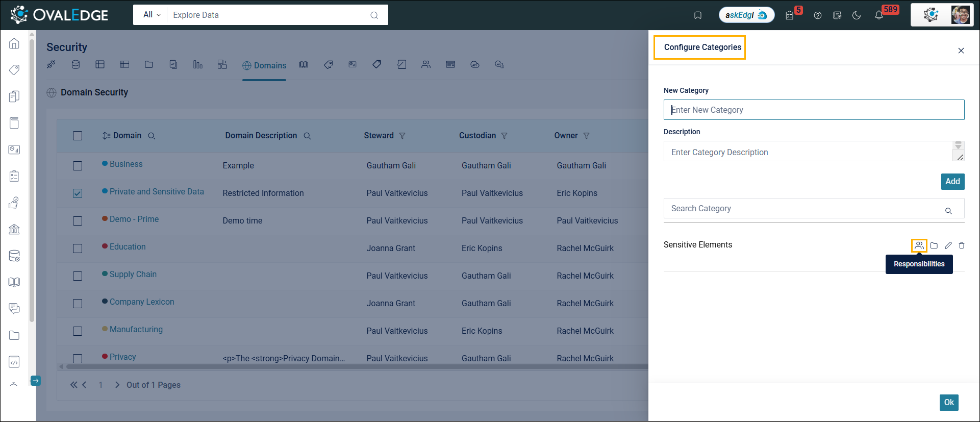Image resolution: width=980 pixels, height=422 pixels.
Task: Open the All search scope dropdown
Action: 152,15
